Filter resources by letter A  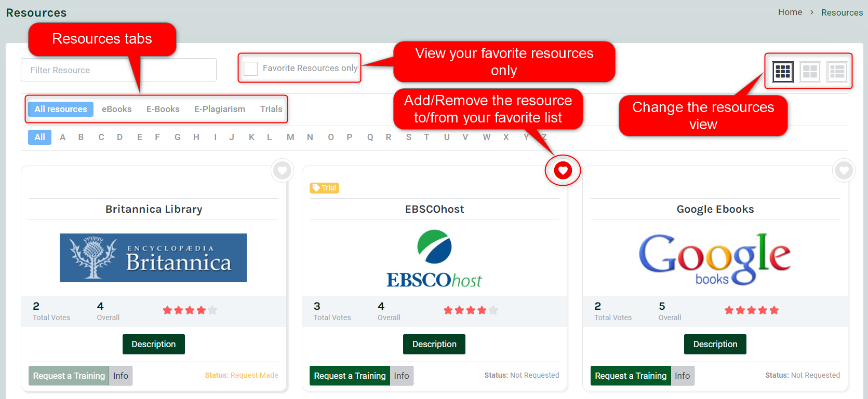(x=63, y=137)
